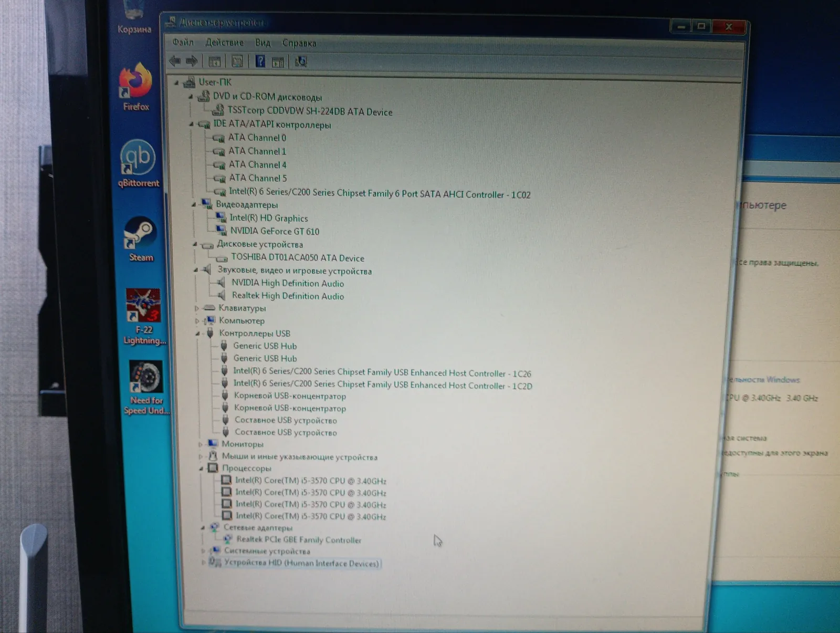Viewport: 840px width, 633px height.
Task: Select Realtek High Definition Audio device
Action: click(x=288, y=296)
